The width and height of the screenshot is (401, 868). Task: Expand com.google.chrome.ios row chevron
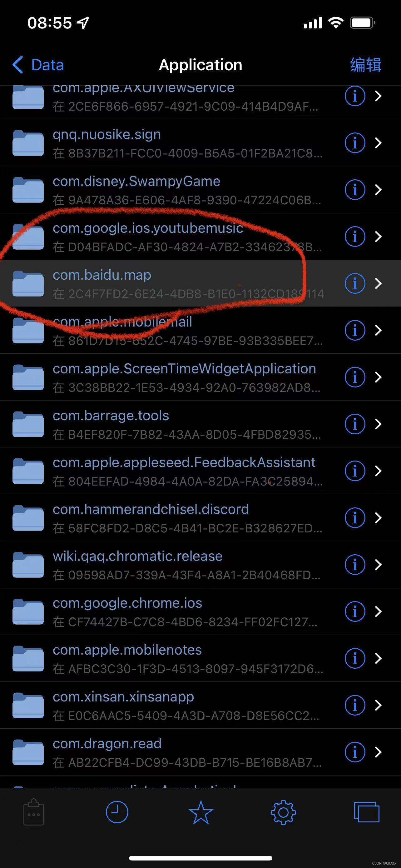tap(379, 611)
